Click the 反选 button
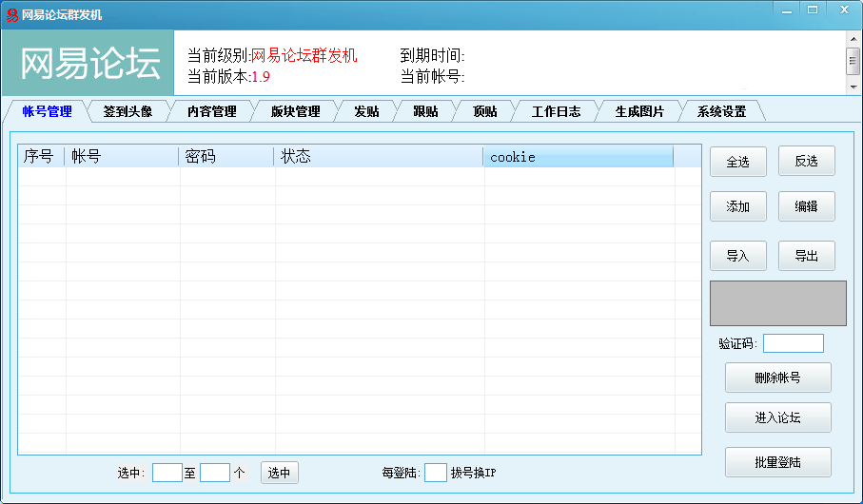 click(806, 162)
